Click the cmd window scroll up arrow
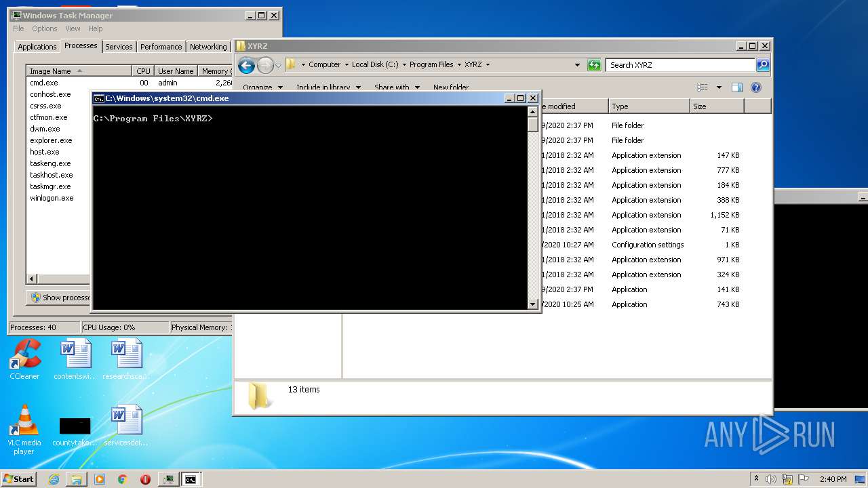 (x=532, y=112)
